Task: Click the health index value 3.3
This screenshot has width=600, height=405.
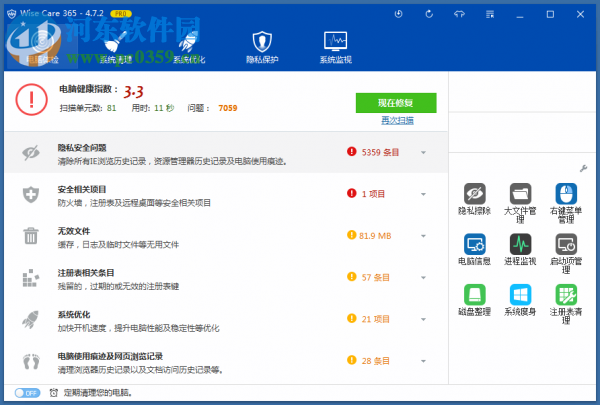Action: coord(133,92)
